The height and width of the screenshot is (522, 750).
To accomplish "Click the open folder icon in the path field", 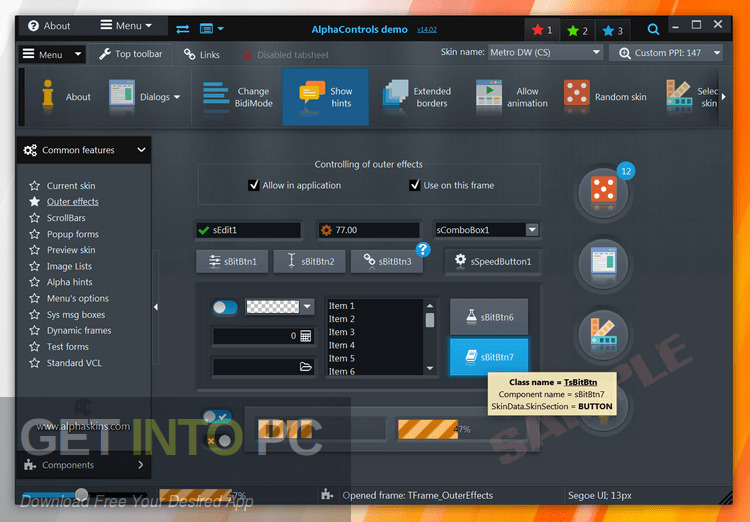I will click(x=306, y=367).
